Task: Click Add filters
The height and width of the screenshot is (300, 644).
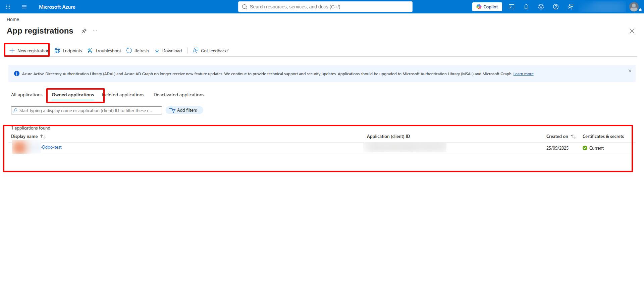Action: click(184, 110)
